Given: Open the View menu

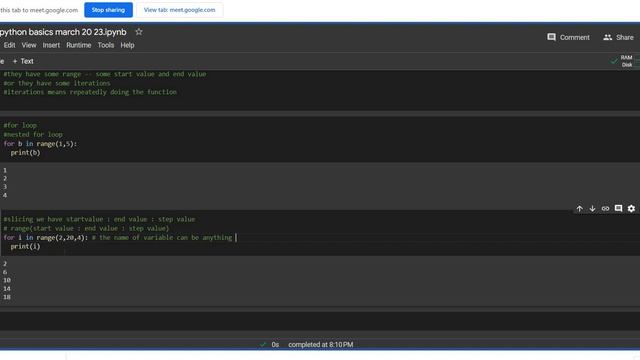Looking at the screenshot, I should pyautogui.click(x=29, y=45).
